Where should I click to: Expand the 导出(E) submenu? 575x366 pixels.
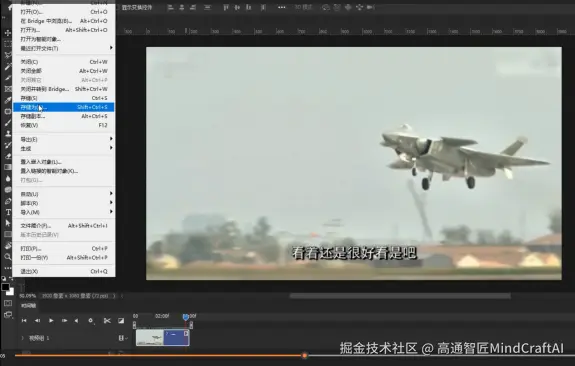(64, 139)
